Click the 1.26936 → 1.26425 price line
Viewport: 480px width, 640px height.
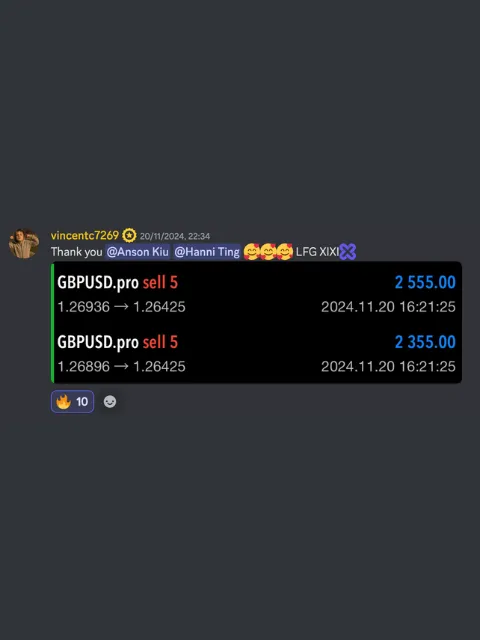tap(121, 307)
